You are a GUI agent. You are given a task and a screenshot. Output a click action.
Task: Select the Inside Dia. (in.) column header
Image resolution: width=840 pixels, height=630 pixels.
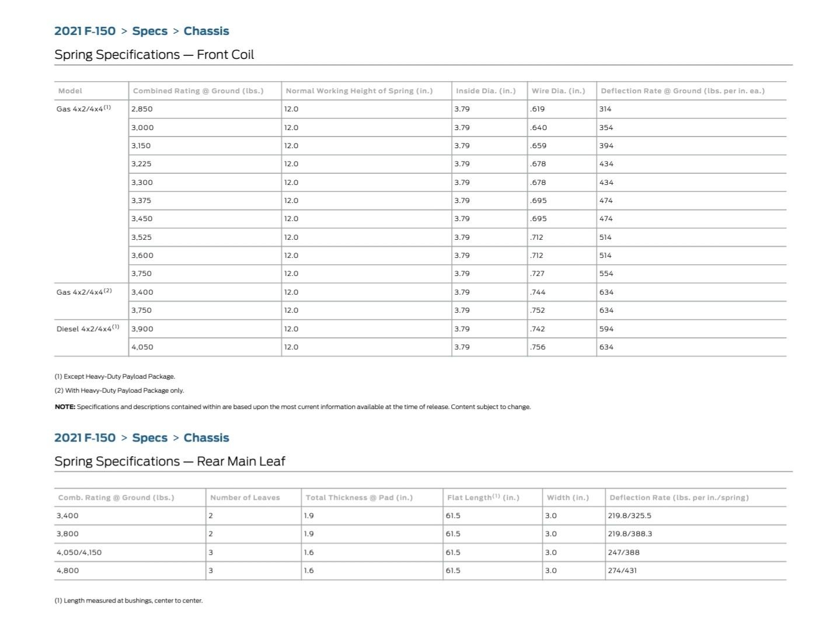click(x=486, y=91)
